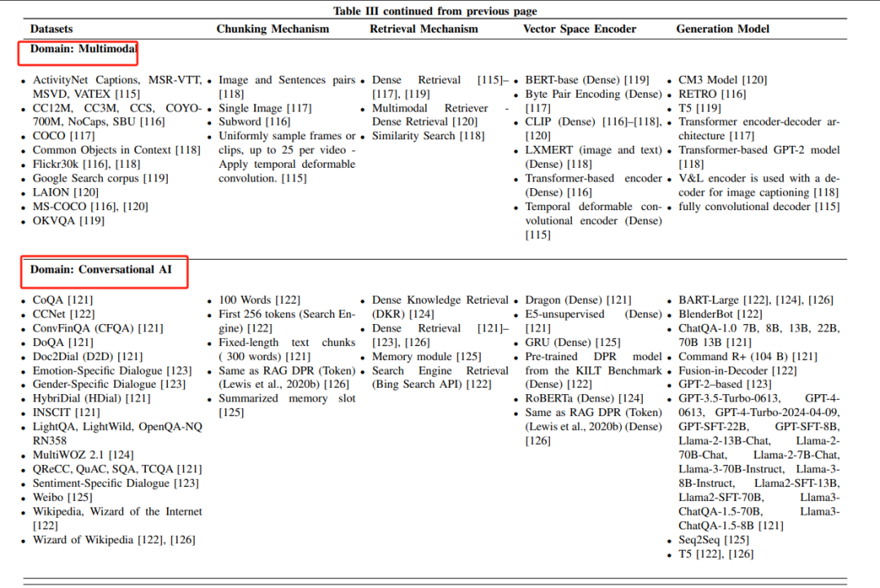Click the 'V&L encoder' generation model entry

click(759, 185)
